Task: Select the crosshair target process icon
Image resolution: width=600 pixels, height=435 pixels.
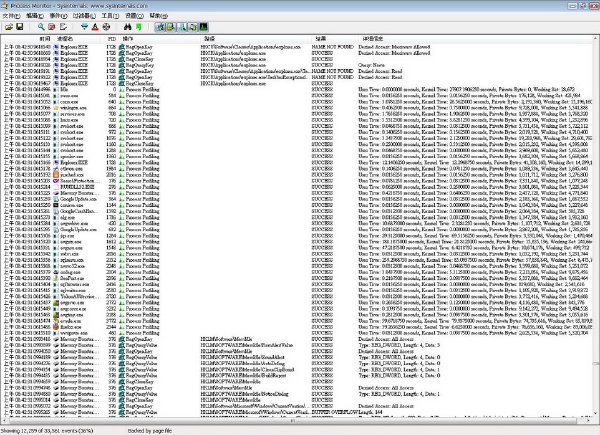Action: tap(106, 27)
